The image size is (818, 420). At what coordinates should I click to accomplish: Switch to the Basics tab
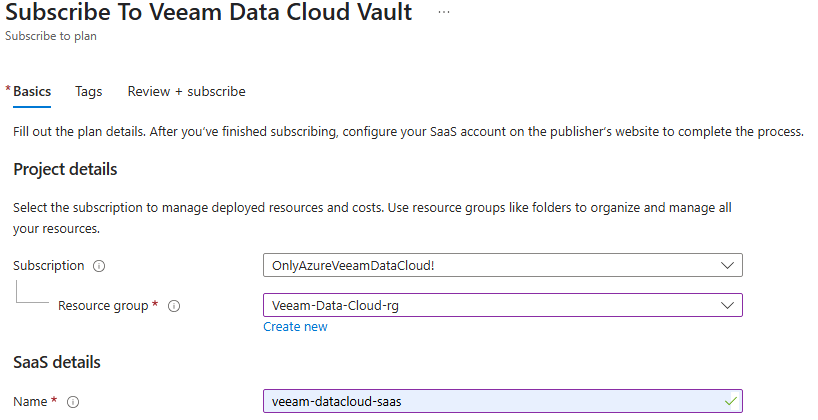(x=32, y=91)
